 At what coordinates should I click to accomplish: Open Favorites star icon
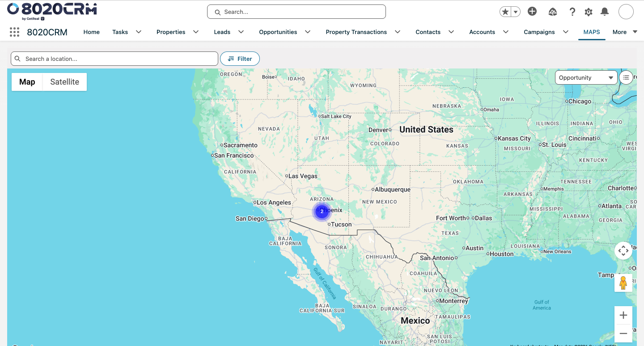[505, 12]
